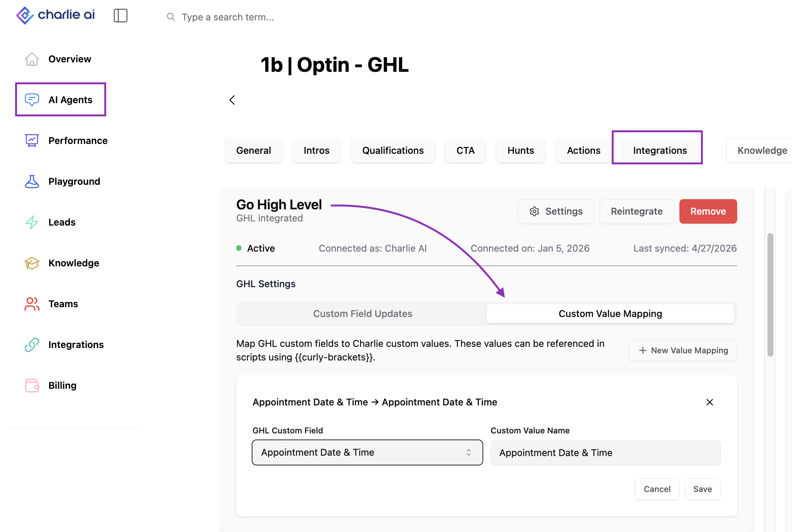Cancel the value mapping edit
This screenshot has width=792, height=532.
pyautogui.click(x=657, y=489)
